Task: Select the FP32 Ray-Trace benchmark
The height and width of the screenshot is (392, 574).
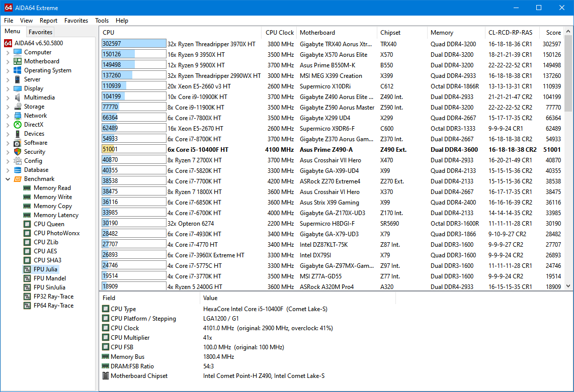Action: pyautogui.click(x=53, y=297)
